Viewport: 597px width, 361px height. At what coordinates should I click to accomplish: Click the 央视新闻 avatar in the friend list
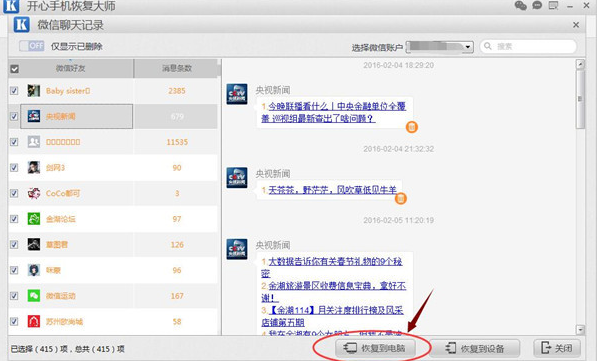pos(34,116)
